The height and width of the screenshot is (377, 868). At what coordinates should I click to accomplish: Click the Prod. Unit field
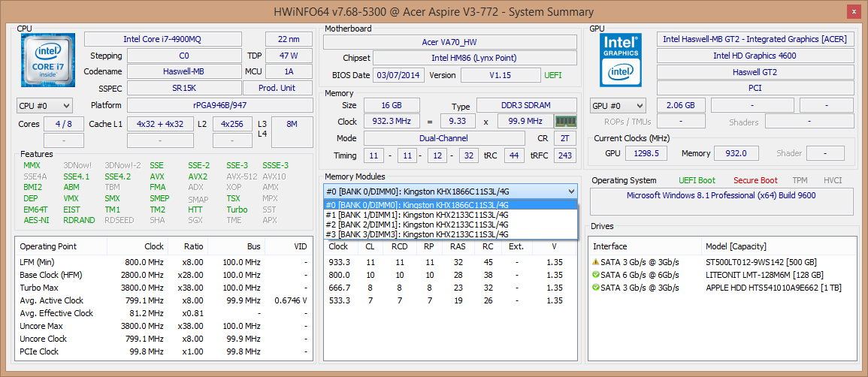tap(278, 89)
